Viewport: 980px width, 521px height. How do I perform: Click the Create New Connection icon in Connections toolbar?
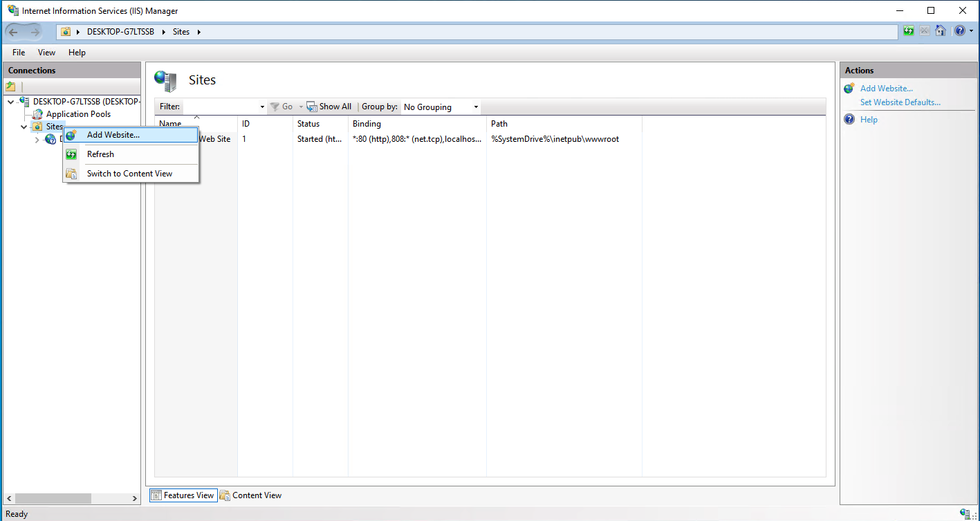click(x=10, y=87)
